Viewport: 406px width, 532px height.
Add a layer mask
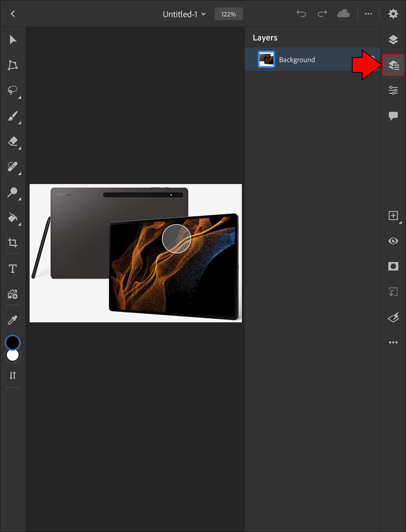[393, 266]
